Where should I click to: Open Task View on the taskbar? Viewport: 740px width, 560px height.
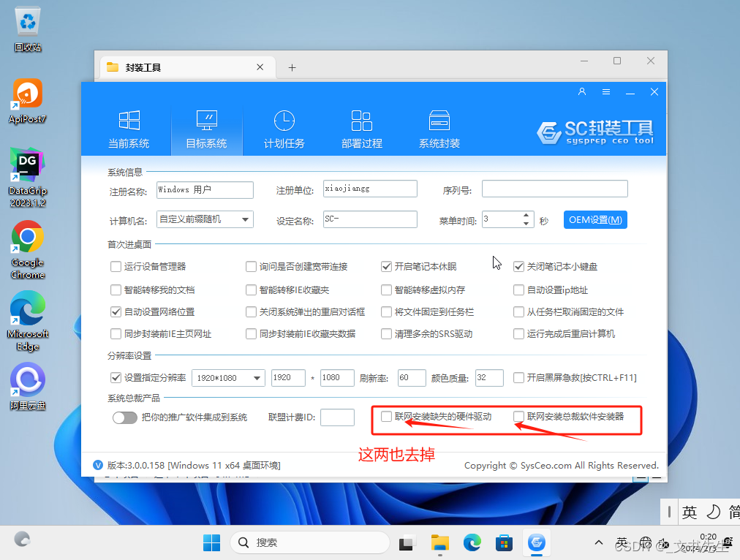click(407, 542)
